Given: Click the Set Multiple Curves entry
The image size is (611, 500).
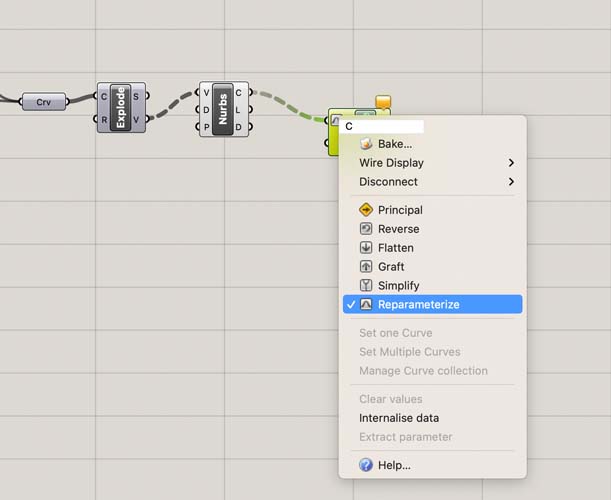Looking at the screenshot, I should 433,352.
